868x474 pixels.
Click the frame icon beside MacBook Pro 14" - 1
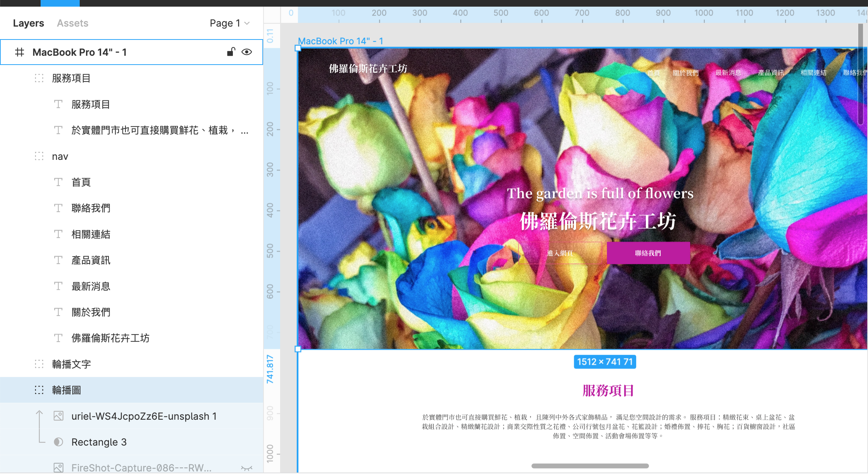click(x=20, y=52)
